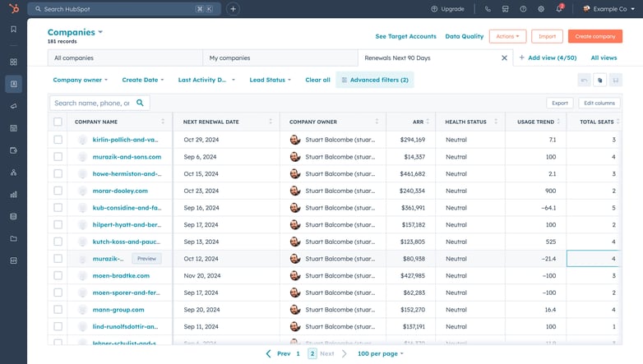The image size is (643, 364).
Task: Toggle the select-all companies checkbox
Action: pos(58,122)
